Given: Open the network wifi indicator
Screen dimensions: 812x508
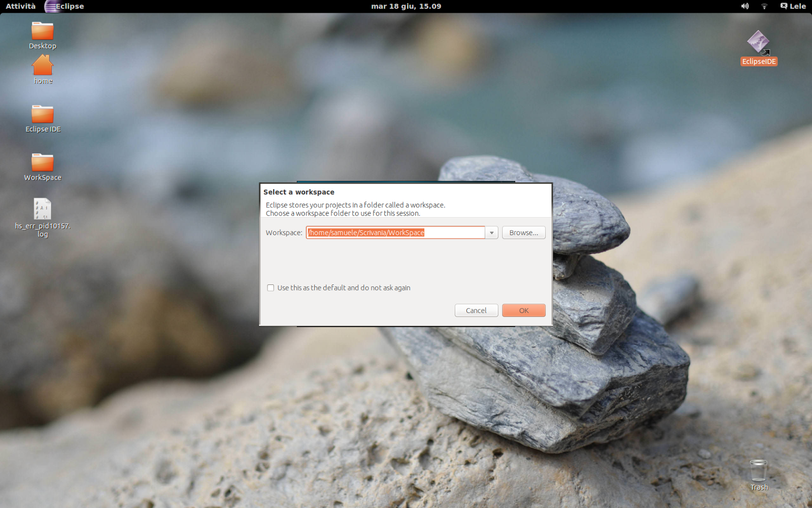Looking at the screenshot, I should pyautogui.click(x=764, y=6).
